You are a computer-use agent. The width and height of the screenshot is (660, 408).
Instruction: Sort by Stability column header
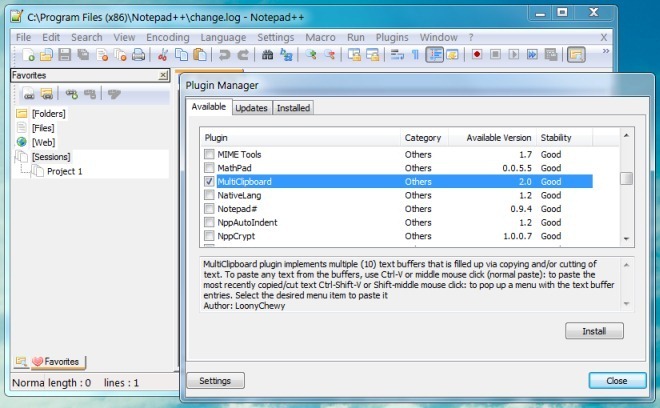(x=564, y=138)
